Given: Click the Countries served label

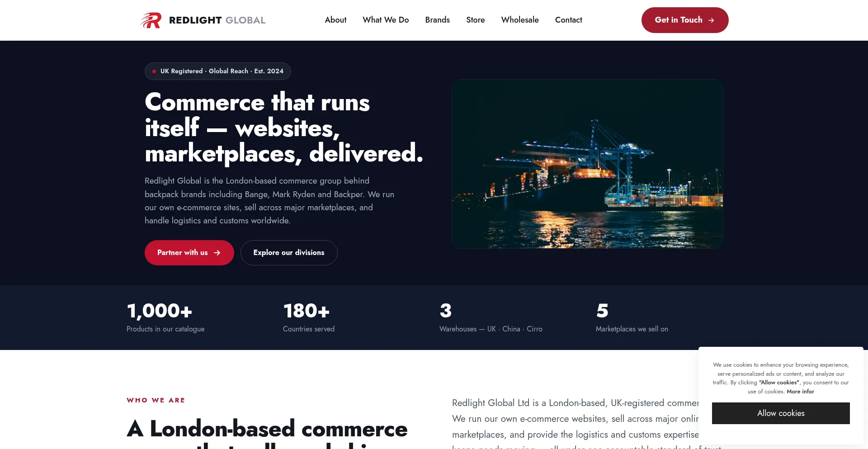Looking at the screenshot, I should (309, 329).
